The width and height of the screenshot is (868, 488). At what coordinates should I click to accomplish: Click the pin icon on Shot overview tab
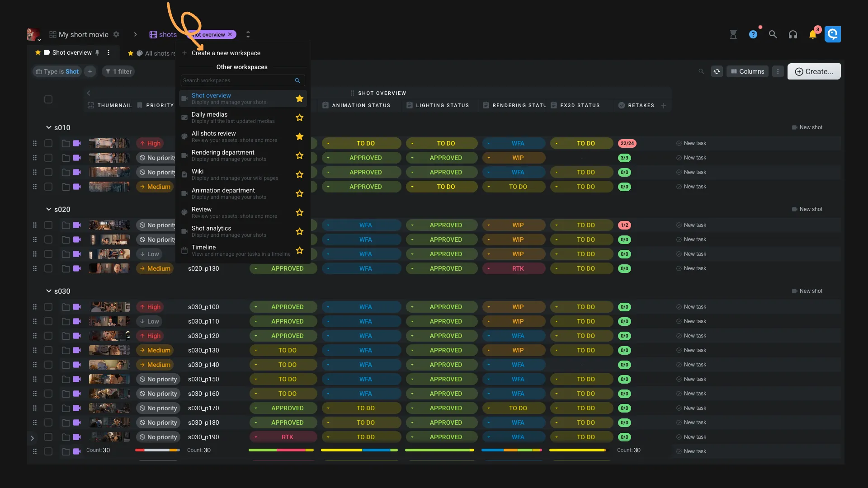click(x=97, y=52)
